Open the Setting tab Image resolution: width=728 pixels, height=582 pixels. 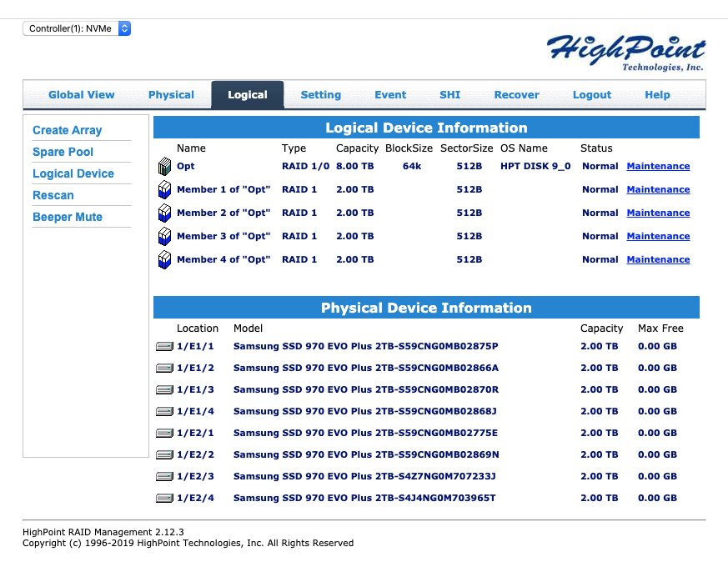tap(321, 95)
